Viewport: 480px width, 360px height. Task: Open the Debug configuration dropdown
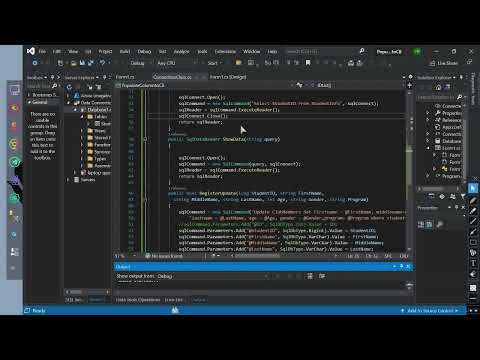tap(140, 63)
